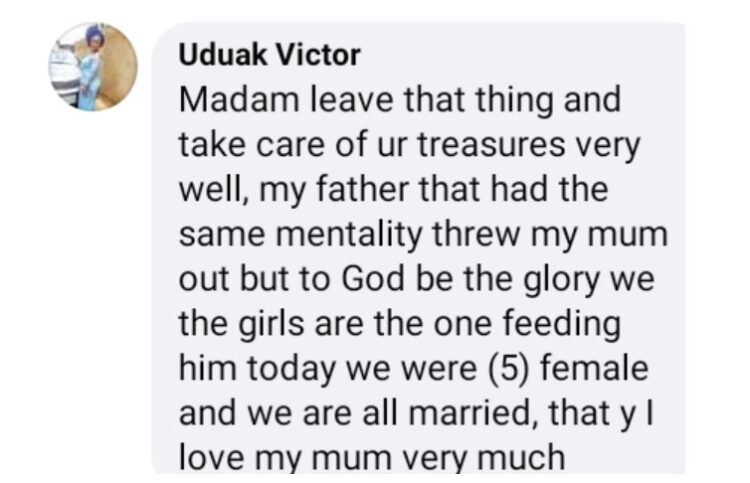Click the line "and we are all married, that y I"
Image resolution: width=750 pixels, height=483 pixels.
click(415, 413)
